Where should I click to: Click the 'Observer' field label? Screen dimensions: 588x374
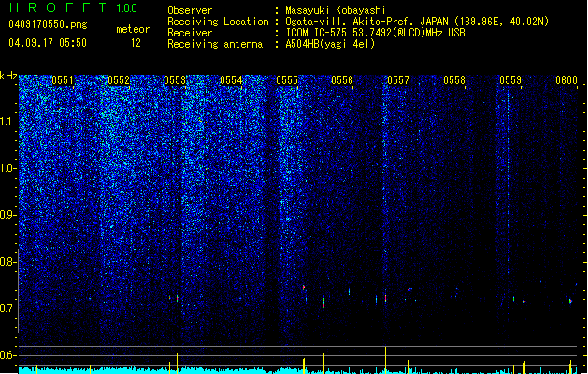pyautogui.click(x=190, y=10)
